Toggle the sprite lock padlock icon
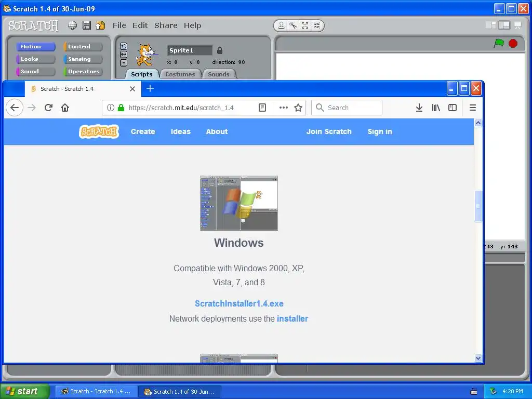This screenshot has height=399, width=532. point(220,50)
